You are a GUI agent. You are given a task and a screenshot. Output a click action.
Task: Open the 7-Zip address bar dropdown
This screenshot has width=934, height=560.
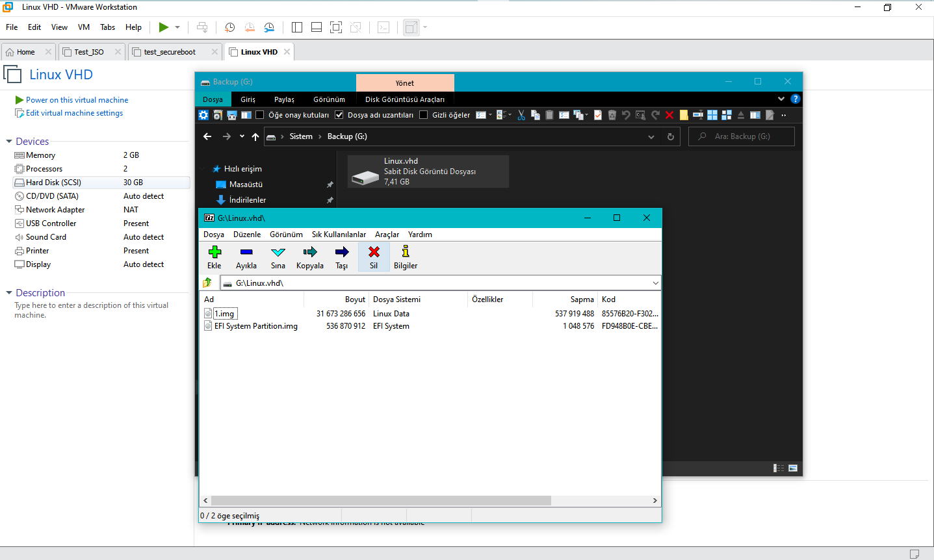655,283
